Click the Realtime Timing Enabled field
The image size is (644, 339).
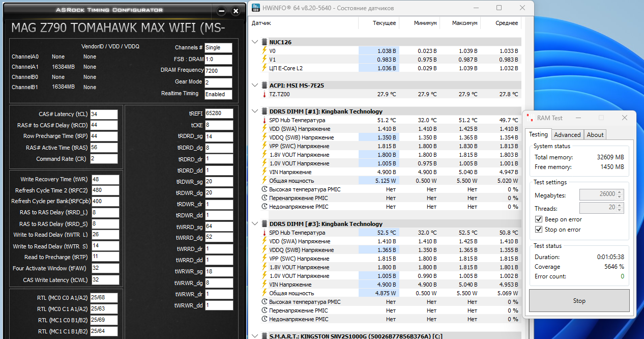coord(218,94)
